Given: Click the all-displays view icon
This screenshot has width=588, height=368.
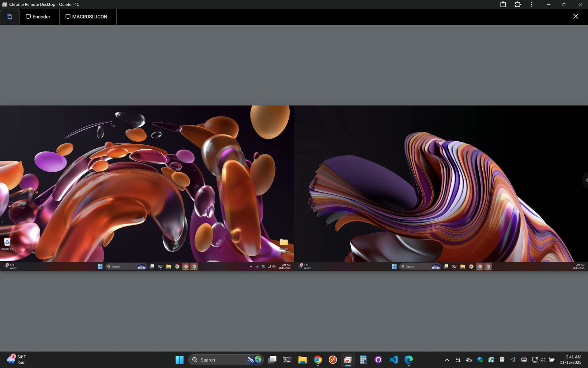Looking at the screenshot, I should pos(9,17).
